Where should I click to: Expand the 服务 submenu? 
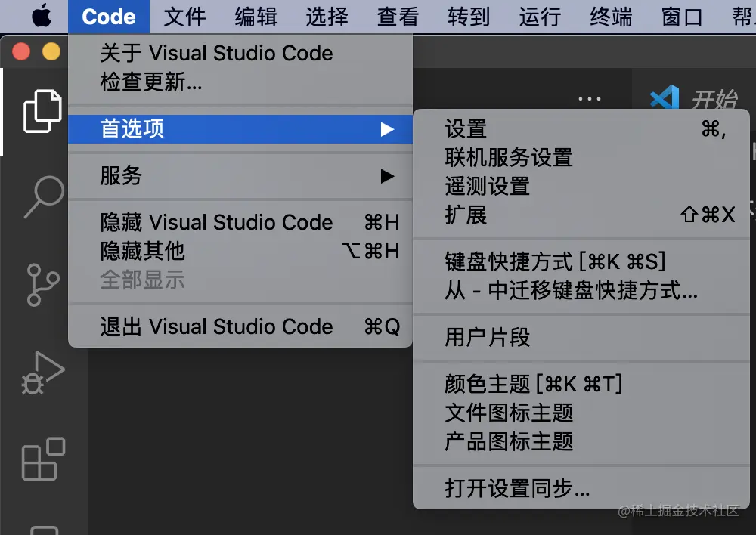(x=240, y=176)
